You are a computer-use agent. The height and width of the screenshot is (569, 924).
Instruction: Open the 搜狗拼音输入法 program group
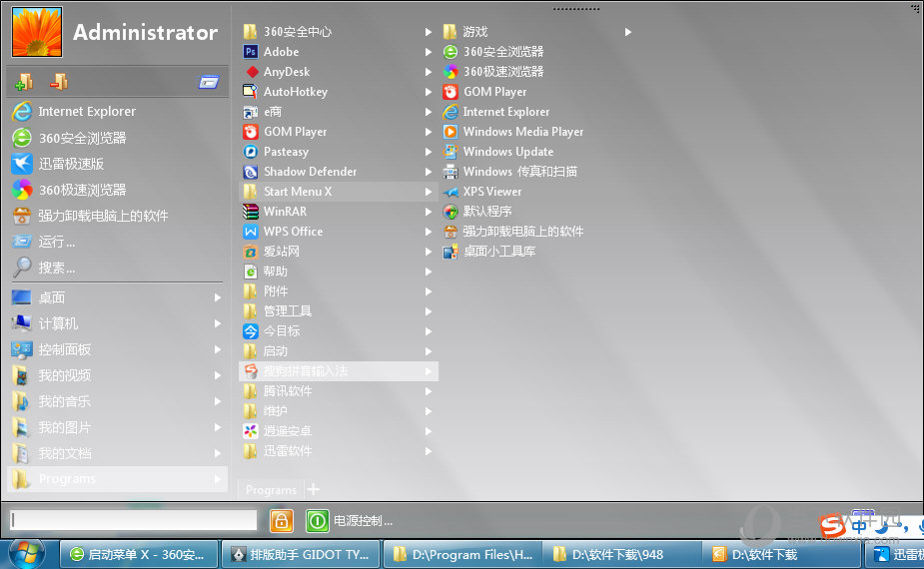[339, 371]
